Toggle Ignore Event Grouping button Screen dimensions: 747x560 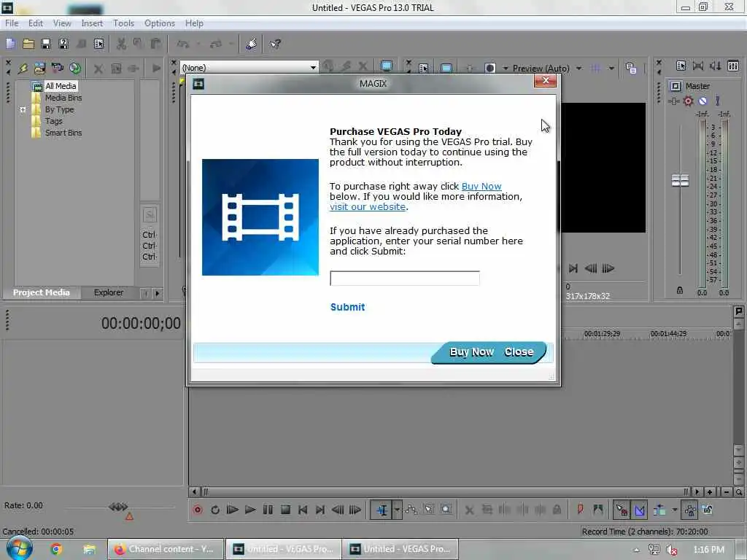(x=708, y=510)
